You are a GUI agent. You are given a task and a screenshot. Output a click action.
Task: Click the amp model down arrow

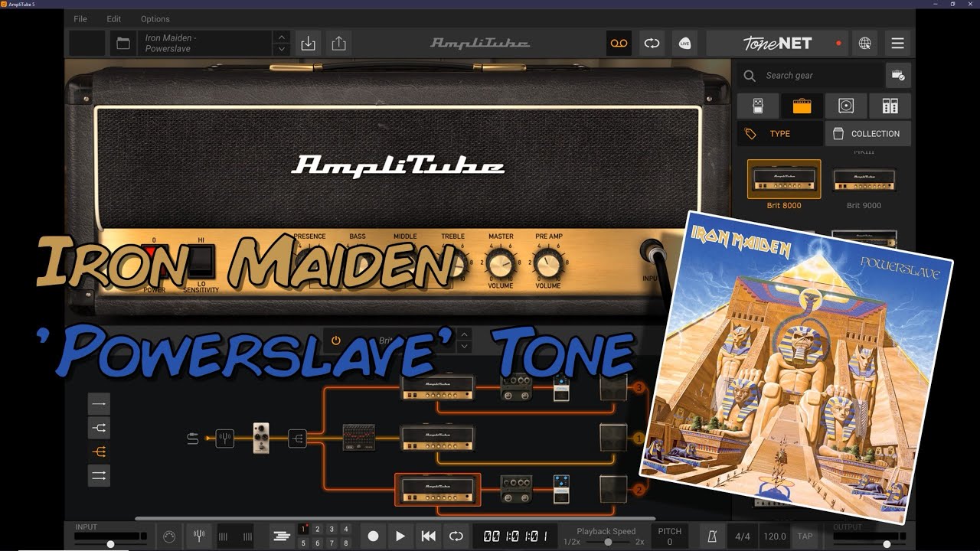[463, 347]
